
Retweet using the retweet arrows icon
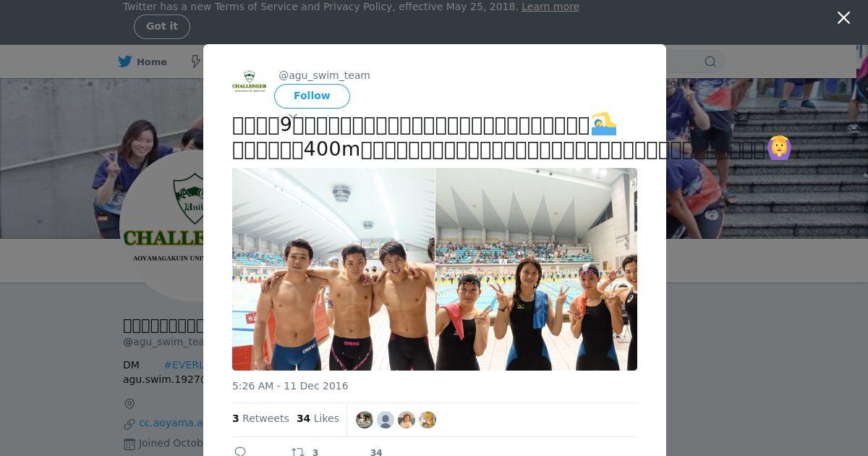[297, 452]
